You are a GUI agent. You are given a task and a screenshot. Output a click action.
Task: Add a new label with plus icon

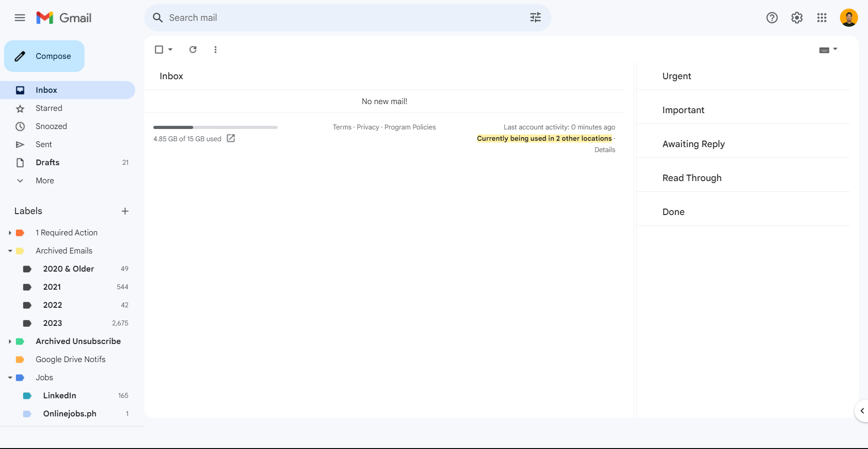pos(125,211)
